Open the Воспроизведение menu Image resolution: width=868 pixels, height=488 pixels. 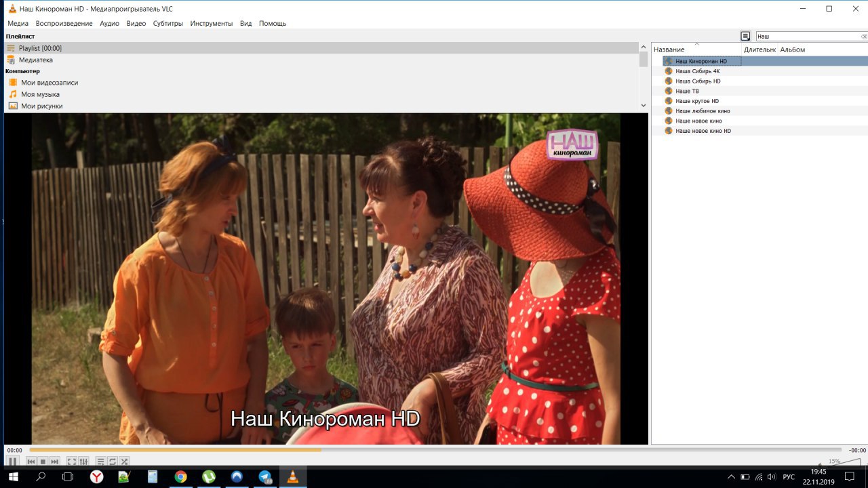[x=64, y=23]
